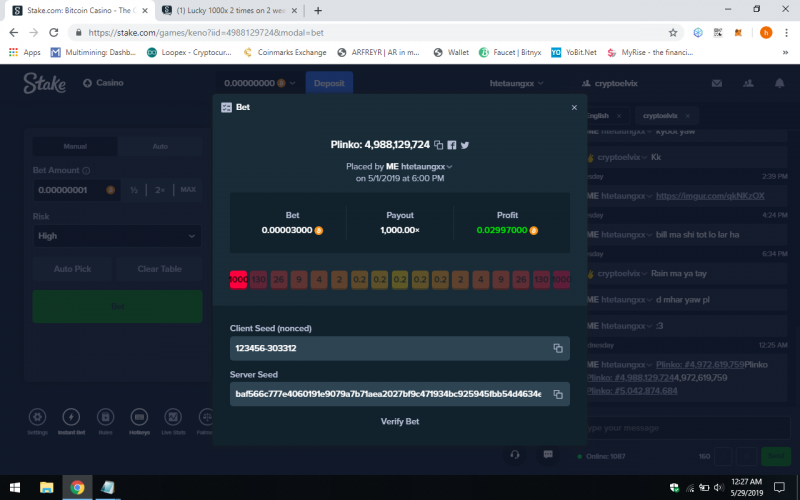Open File Explorer from the taskbar
The width and height of the screenshot is (800, 500).
(x=46, y=487)
